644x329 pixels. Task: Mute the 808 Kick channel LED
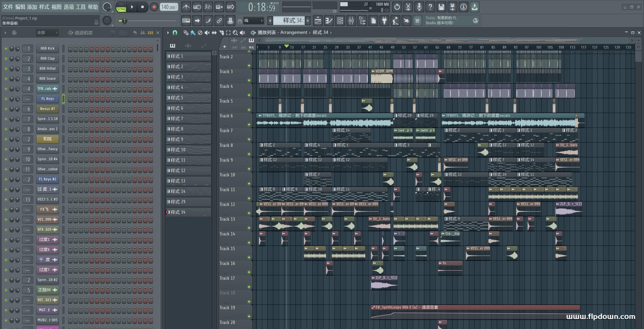point(6,49)
